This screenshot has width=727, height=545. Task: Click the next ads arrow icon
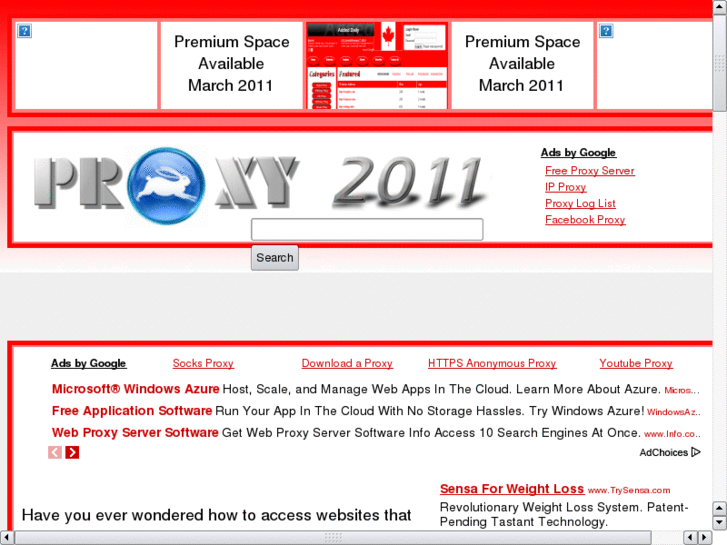[x=72, y=452]
